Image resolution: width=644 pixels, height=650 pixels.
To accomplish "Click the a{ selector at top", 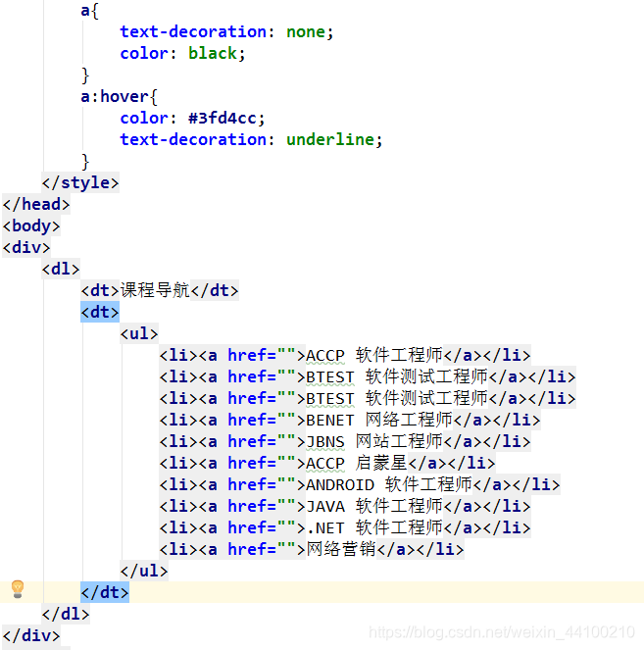I will pyautogui.click(x=89, y=11).
